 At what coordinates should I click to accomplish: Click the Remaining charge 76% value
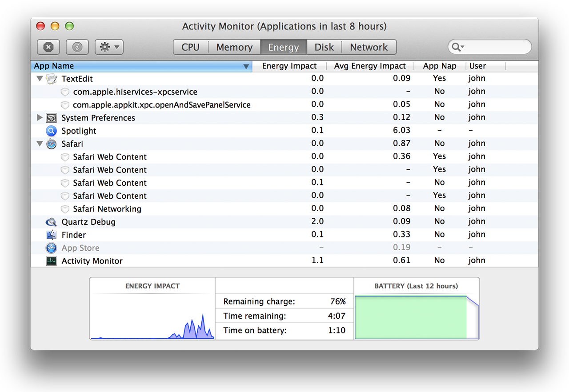tap(338, 301)
